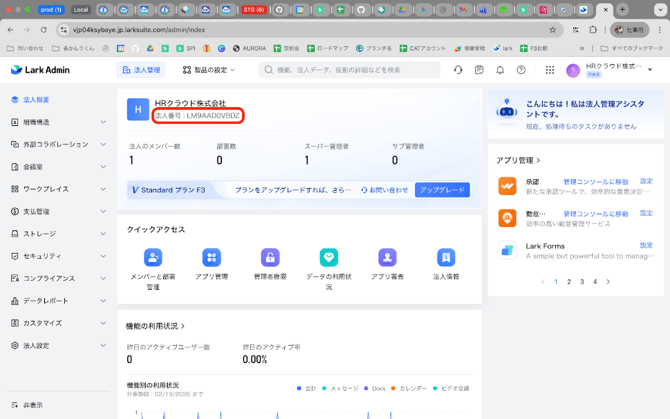670x419 pixels.
Task: Open 法人情報 quick access icon
Action: [446, 258]
